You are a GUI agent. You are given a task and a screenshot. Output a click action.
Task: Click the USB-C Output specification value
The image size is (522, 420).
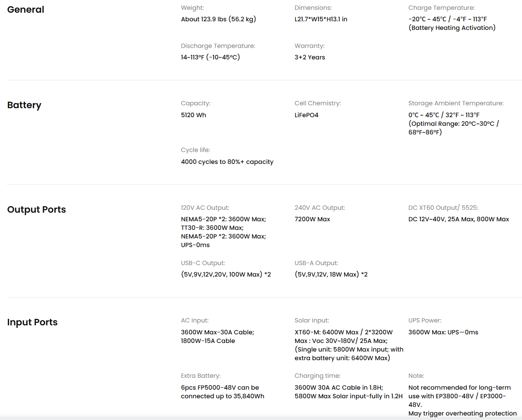point(226,275)
